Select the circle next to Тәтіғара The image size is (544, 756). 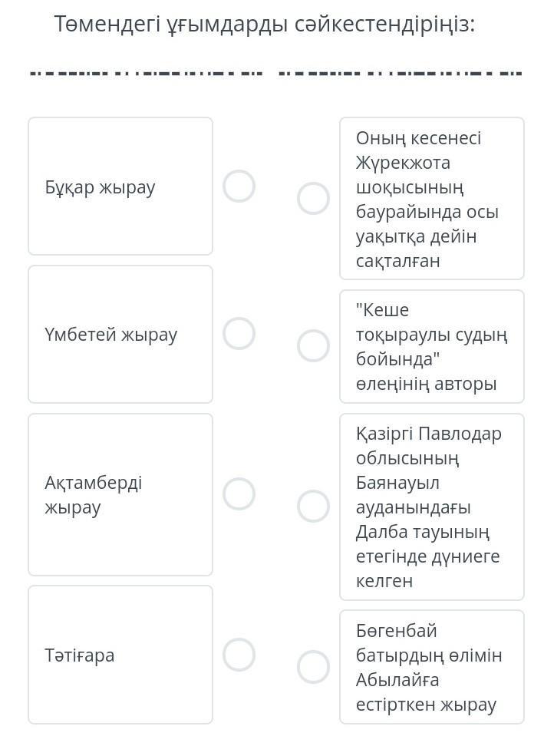[x=239, y=655]
